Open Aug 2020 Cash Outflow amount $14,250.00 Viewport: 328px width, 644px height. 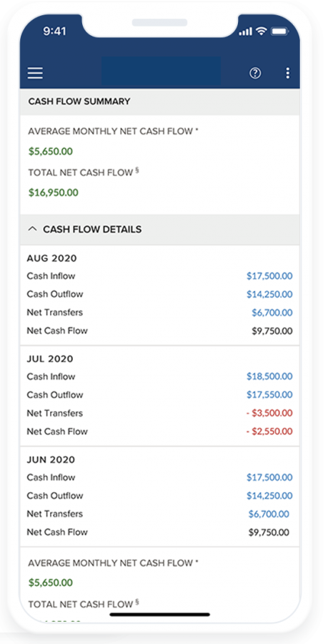269,294
